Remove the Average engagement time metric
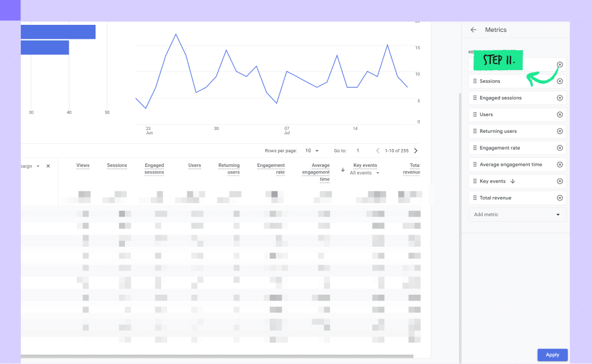 [560, 165]
